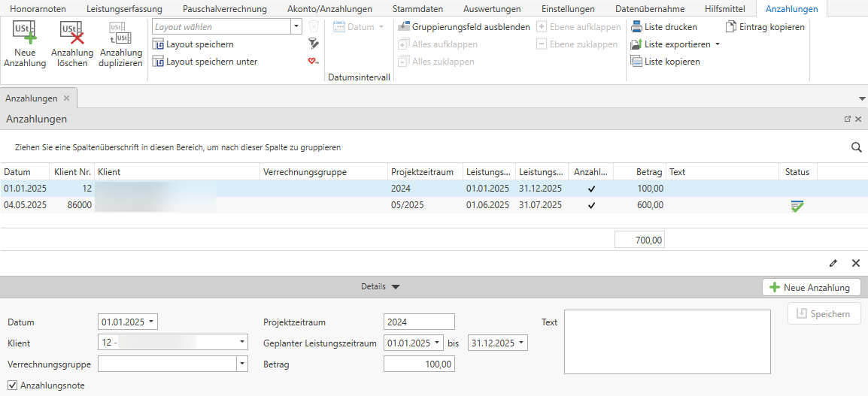The image size is (868, 396).
Task: Expand the Verrechnungsgruppe dropdown in details
Action: click(x=241, y=364)
